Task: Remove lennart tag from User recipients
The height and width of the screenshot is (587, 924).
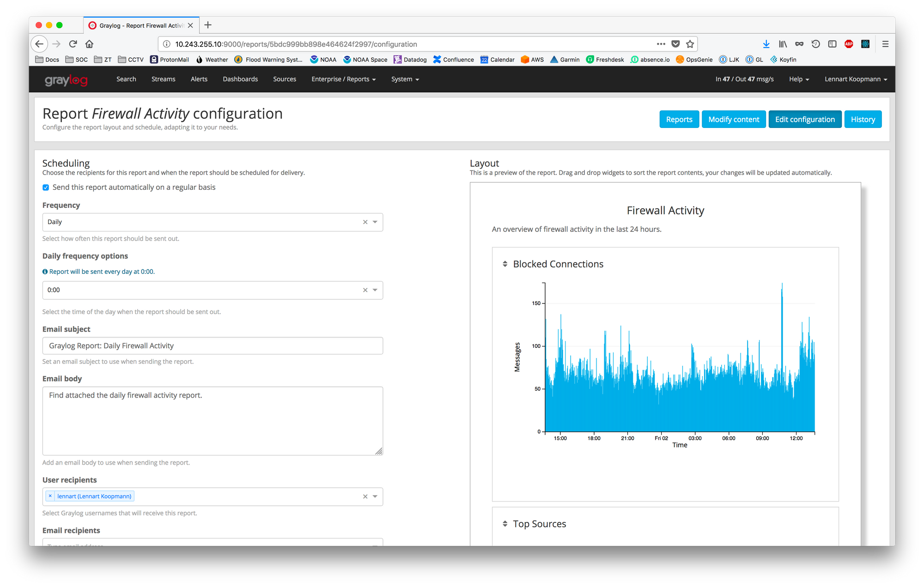Action: (50, 496)
